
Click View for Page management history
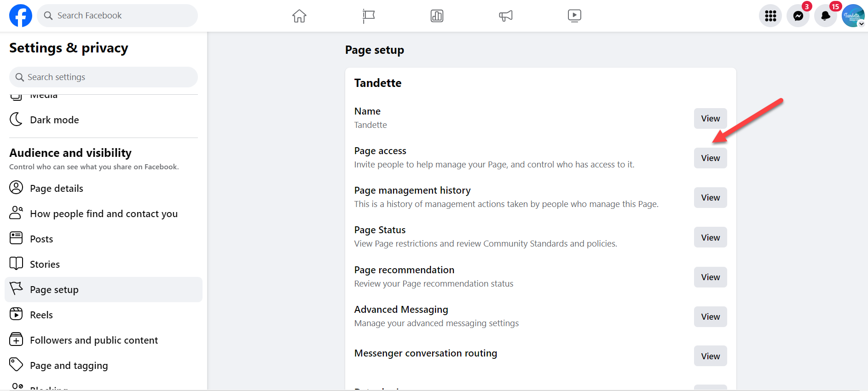711,197
